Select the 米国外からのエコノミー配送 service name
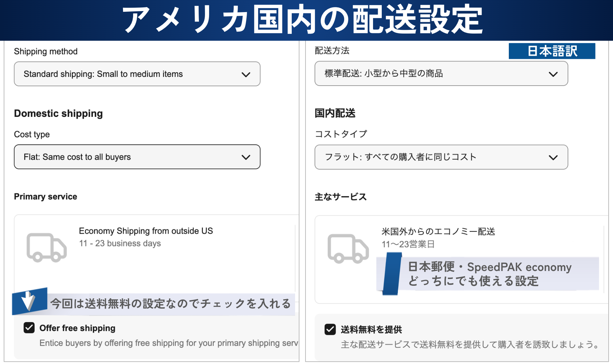This screenshot has width=613, height=364. point(438,232)
